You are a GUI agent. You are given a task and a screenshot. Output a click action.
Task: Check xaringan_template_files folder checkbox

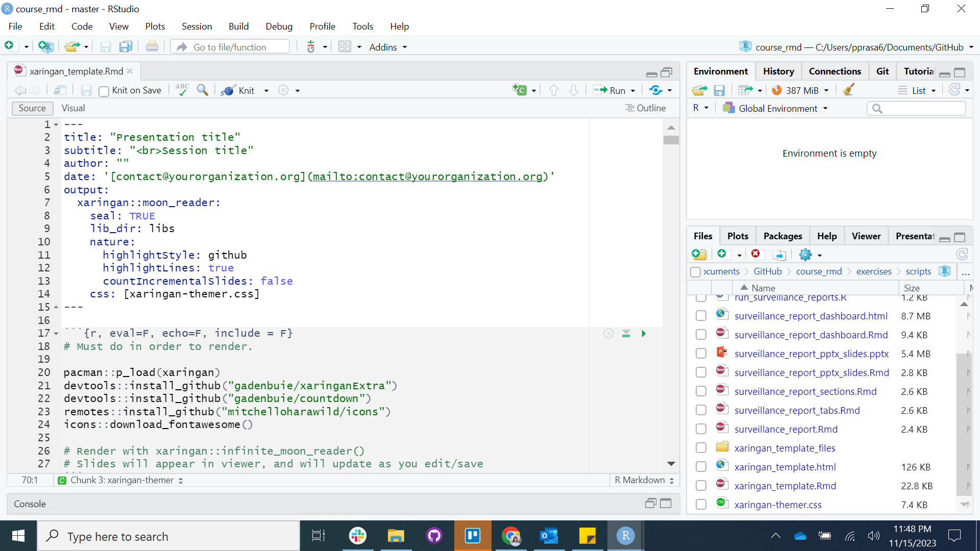click(x=701, y=448)
